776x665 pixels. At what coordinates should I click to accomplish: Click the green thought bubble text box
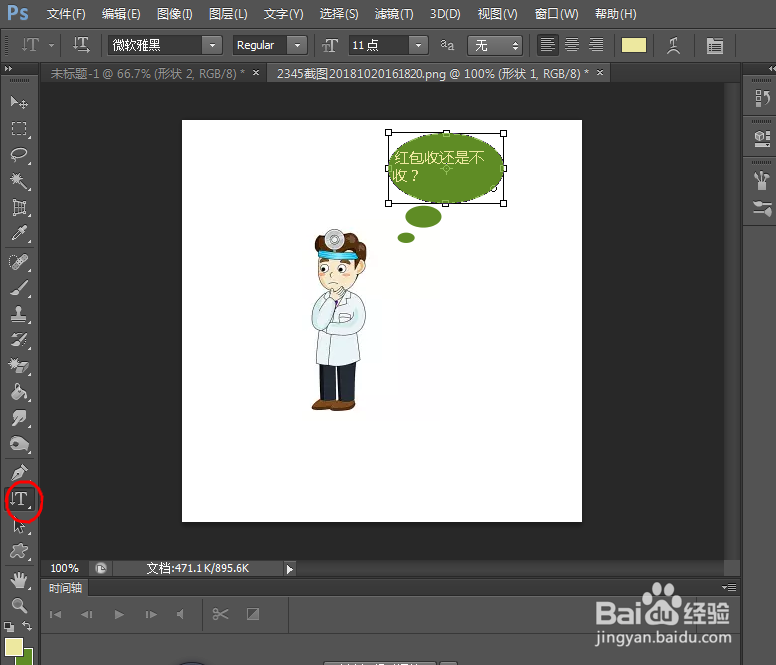coord(446,168)
